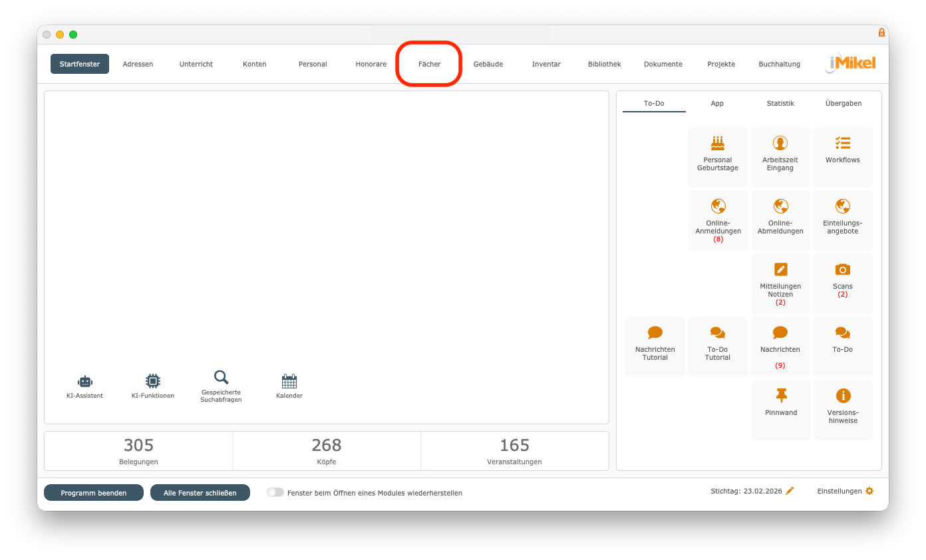This screenshot has width=926, height=560.
Task: Click Alle Fenster schließen button
Action: 200,493
